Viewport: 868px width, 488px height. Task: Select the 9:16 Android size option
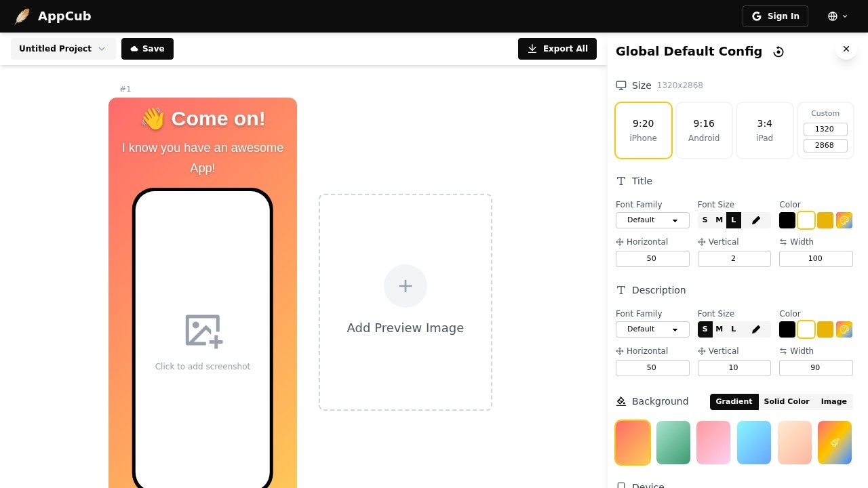tap(704, 130)
